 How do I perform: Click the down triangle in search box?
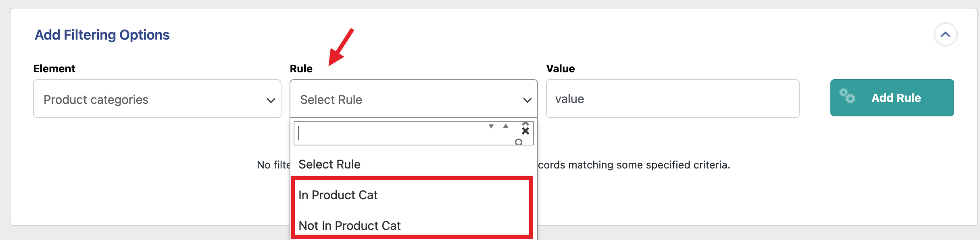pos(491,126)
